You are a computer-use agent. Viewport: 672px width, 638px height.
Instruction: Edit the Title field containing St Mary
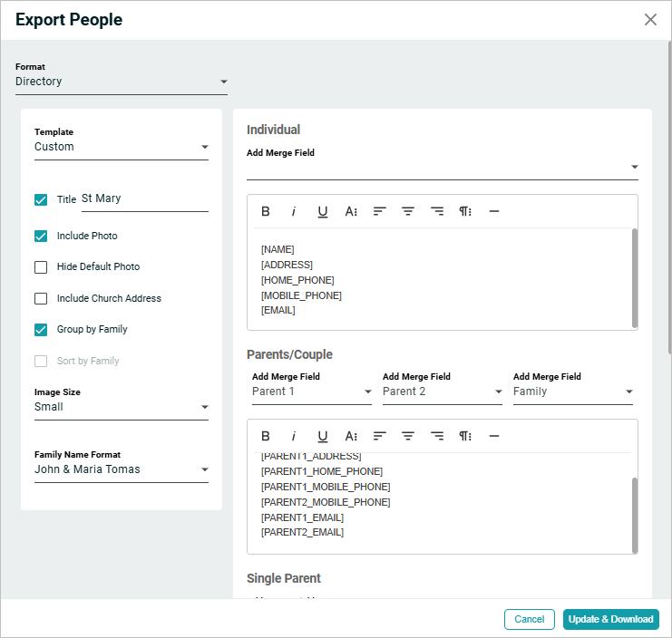(145, 199)
